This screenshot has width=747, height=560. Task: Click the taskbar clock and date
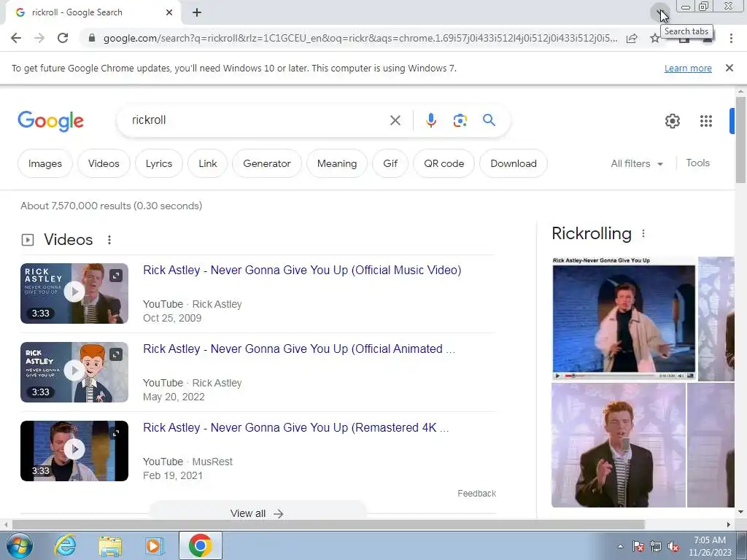[710, 546]
